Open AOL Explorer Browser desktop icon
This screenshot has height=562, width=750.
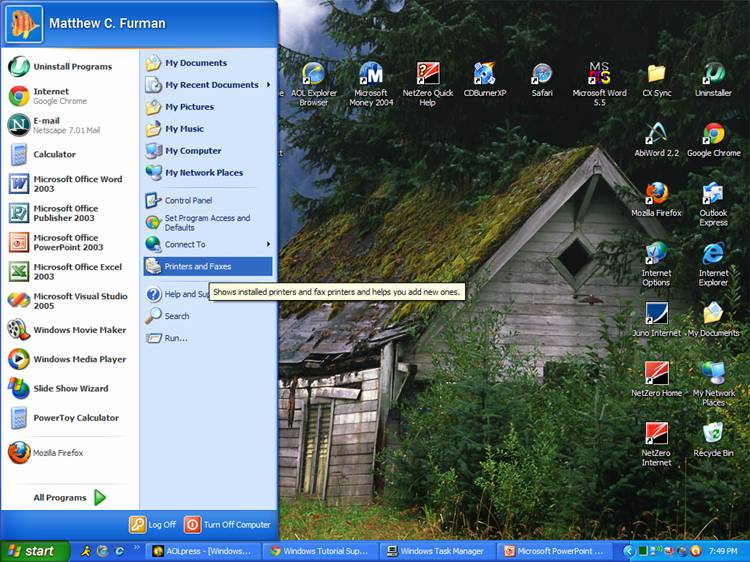(314, 84)
